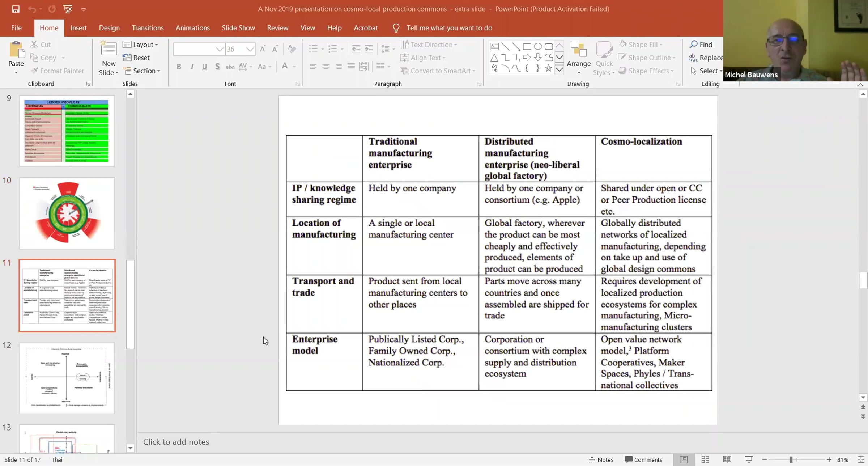Select the Right Arrow shape
This screenshot has height=466, width=868.
point(527,57)
